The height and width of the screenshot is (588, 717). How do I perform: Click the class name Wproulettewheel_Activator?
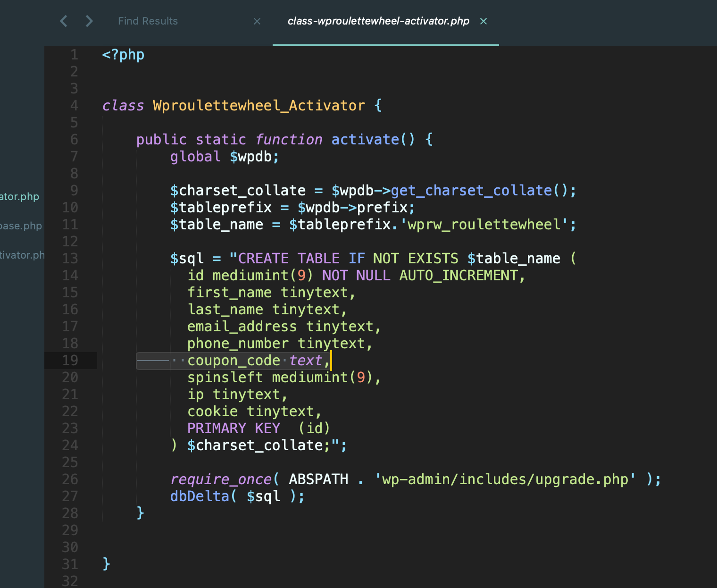tap(259, 105)
